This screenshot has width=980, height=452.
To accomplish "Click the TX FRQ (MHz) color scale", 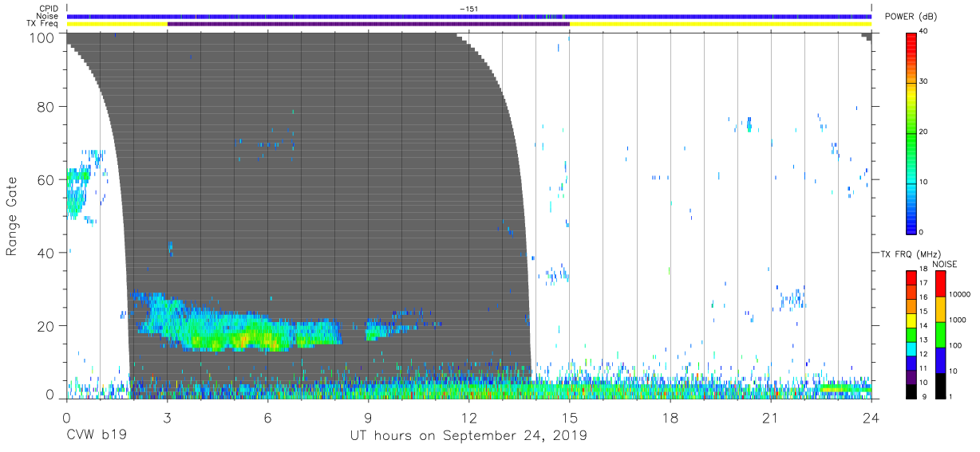I will [911, 335].
